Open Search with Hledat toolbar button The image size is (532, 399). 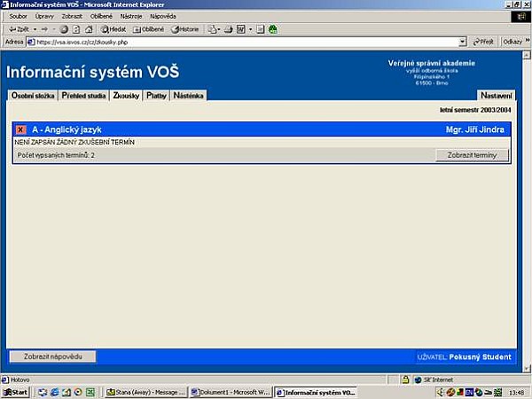tap(113, 29)
